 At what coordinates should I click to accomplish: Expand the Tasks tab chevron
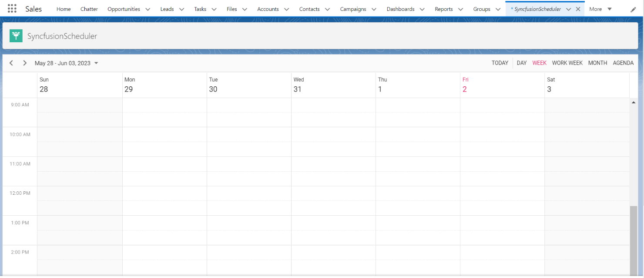click(214, 9)
